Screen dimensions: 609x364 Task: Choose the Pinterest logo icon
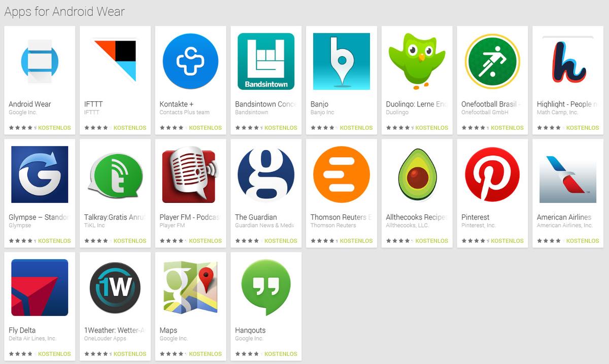click(x=492, y=174)
